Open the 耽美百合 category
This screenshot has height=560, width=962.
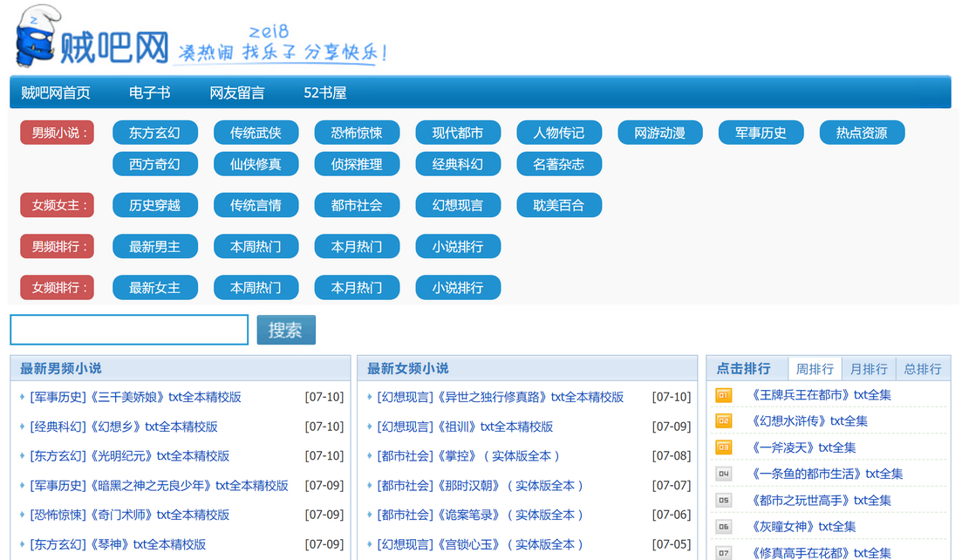(x=558, y=206)
